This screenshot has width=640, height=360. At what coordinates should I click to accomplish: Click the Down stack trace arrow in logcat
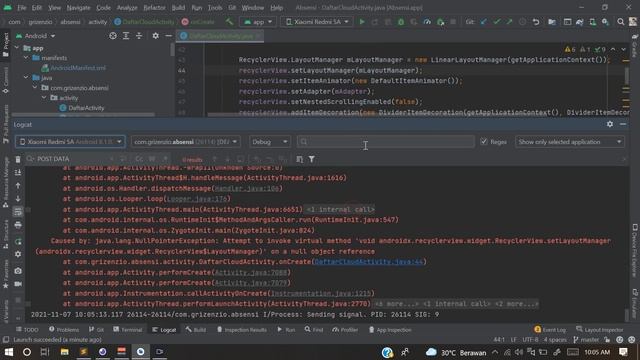click(x=18, y=199)
